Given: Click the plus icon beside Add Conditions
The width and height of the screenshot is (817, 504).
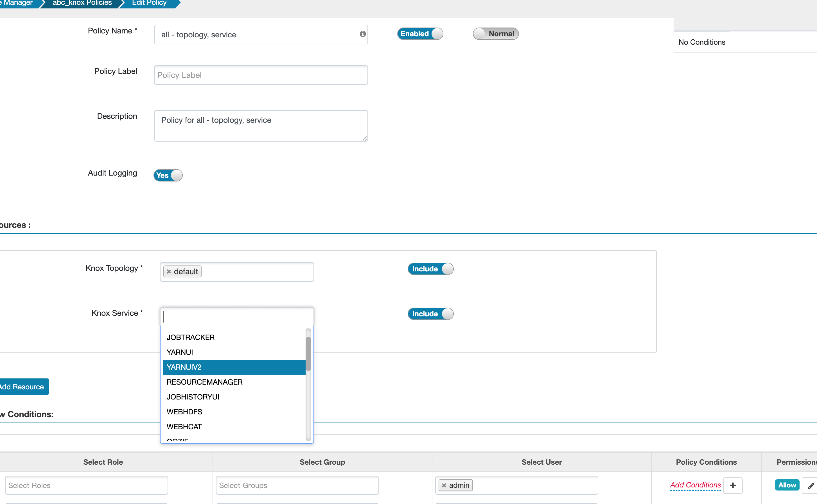Looking at the screenshot, I should click(733, 485).
